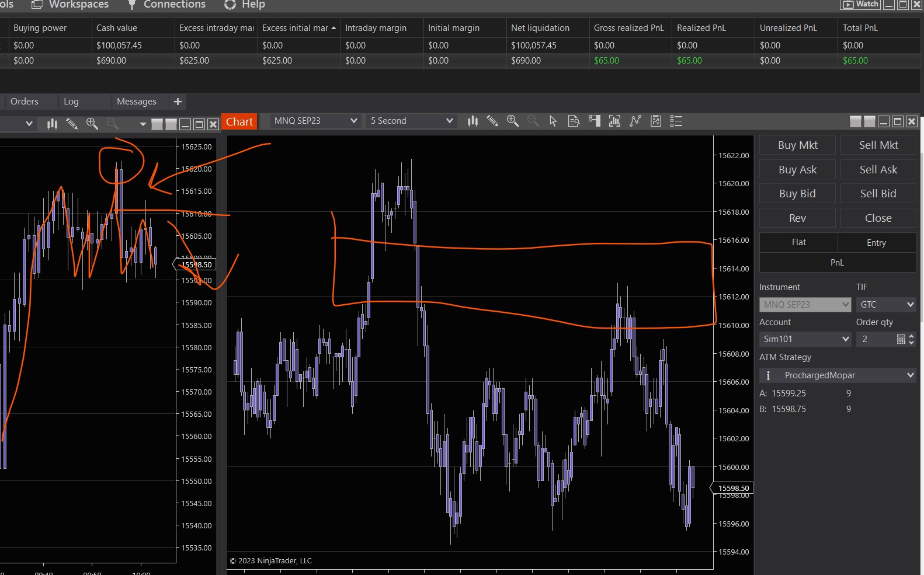Click the Order qty input field
This screenshot has height=575, width=924.
click(x=875, y=339)
